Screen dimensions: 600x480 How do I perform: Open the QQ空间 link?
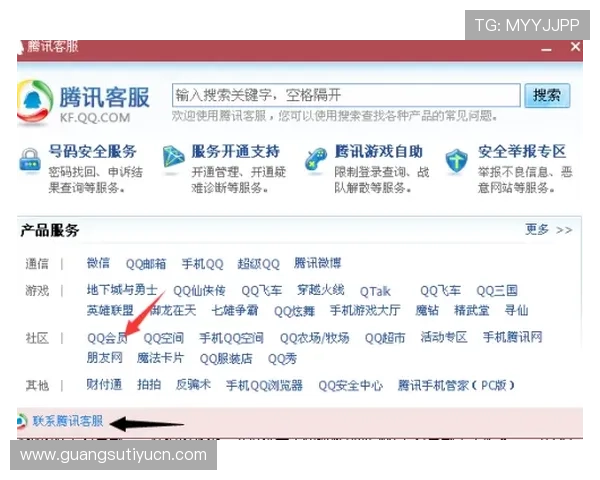(x=164, y=338)
